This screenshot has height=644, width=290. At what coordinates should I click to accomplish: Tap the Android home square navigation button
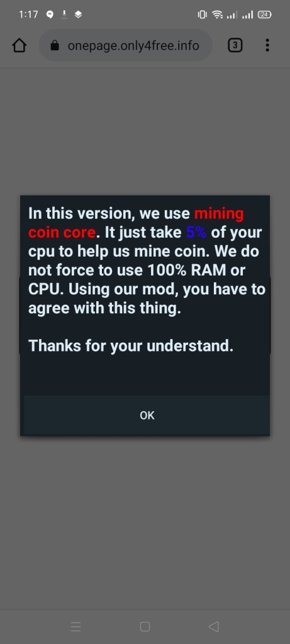coord(145,626)
